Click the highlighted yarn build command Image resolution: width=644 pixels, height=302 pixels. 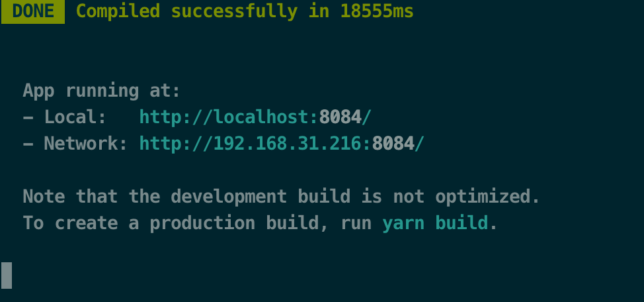tap(435, 223)
